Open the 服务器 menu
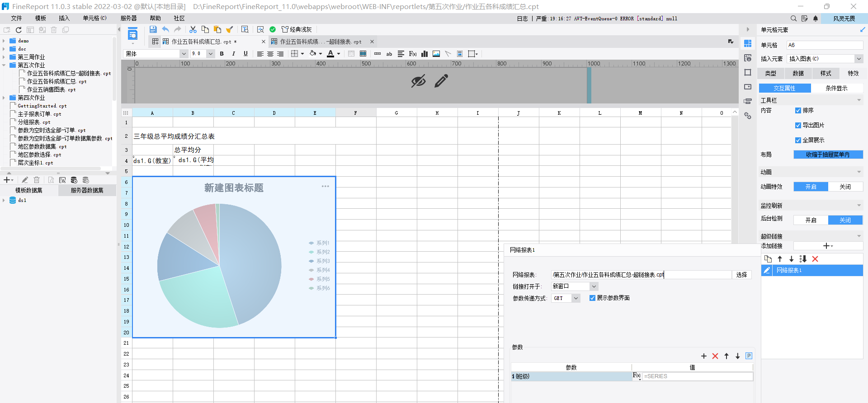Viewport: 868px width, 403px height. pos(129,18)
